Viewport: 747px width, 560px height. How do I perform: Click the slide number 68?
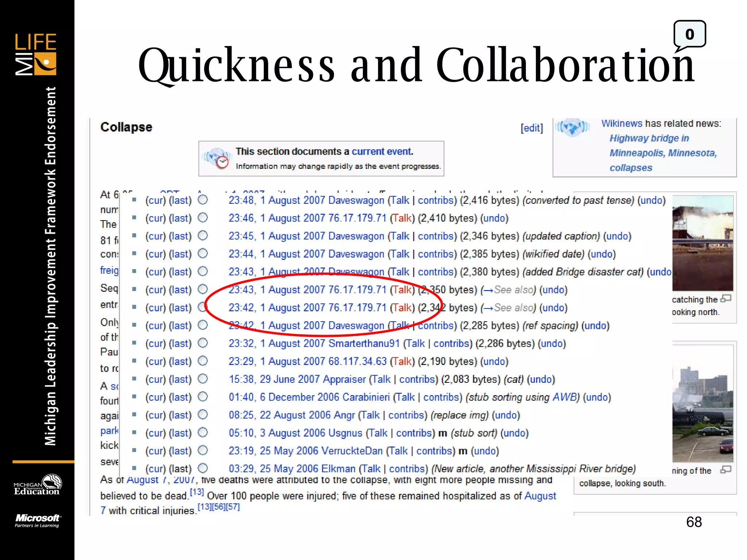[x=694, y=522]
